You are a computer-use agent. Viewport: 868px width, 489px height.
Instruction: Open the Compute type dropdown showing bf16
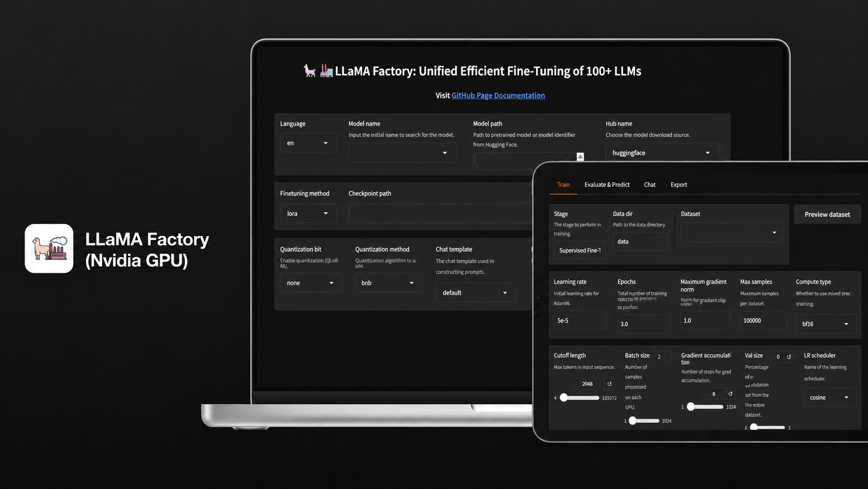[826, 324]
